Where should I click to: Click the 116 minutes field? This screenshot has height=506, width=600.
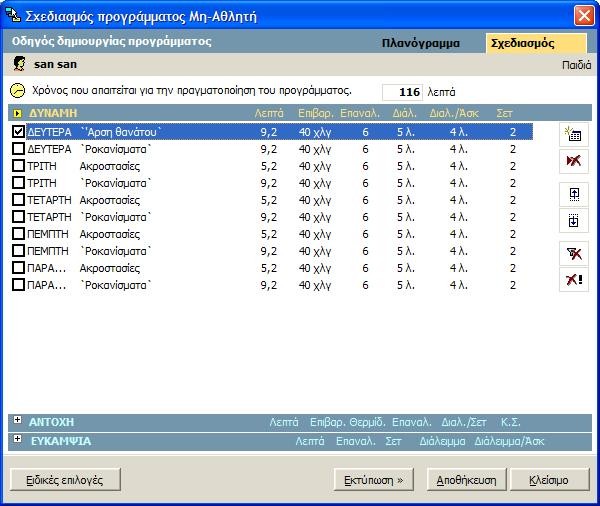pos(403,92)
